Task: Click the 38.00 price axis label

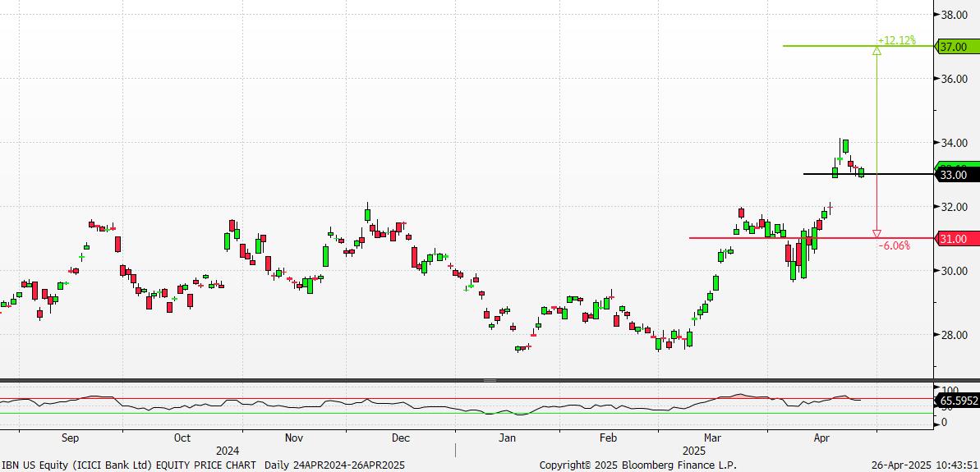Action: (953, 15)
